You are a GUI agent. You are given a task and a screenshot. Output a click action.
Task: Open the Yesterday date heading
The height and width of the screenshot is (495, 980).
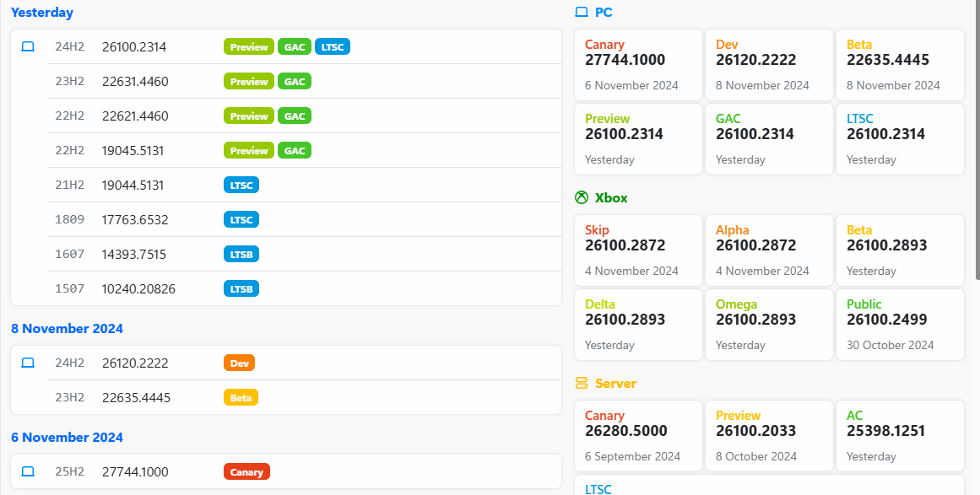tap(42, 13)
